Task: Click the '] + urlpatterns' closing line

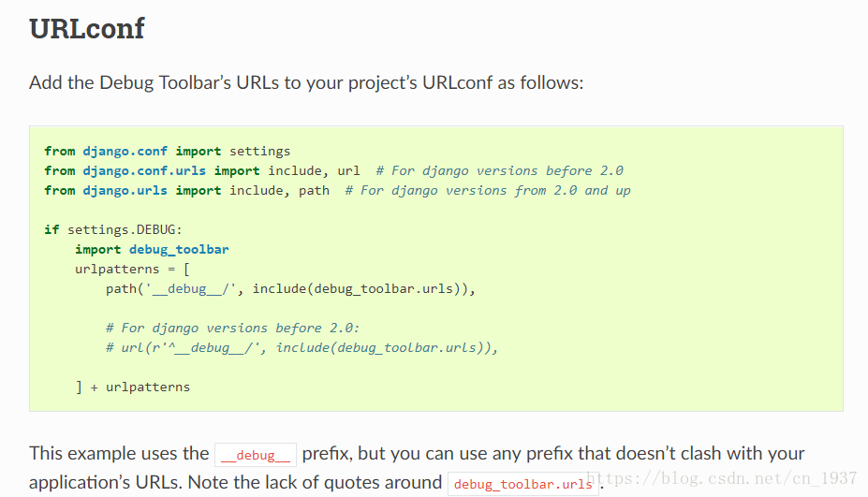Action: (x=132, y=387)
